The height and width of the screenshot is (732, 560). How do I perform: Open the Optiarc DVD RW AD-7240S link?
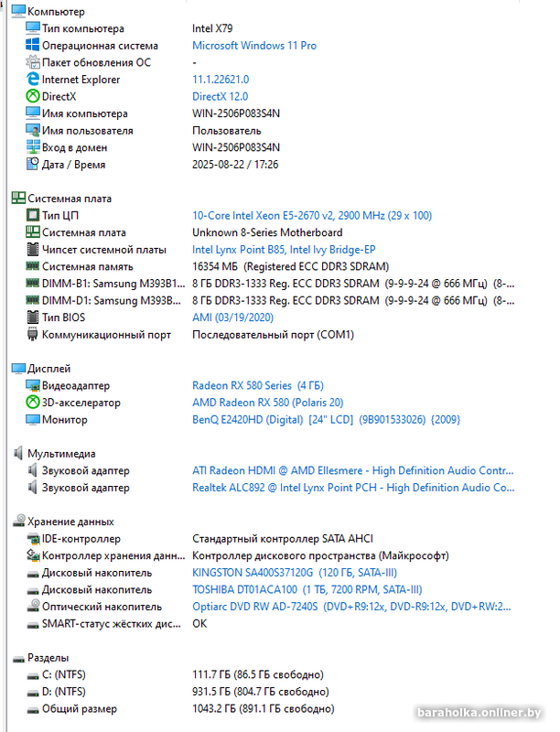[x=352, y=607]
